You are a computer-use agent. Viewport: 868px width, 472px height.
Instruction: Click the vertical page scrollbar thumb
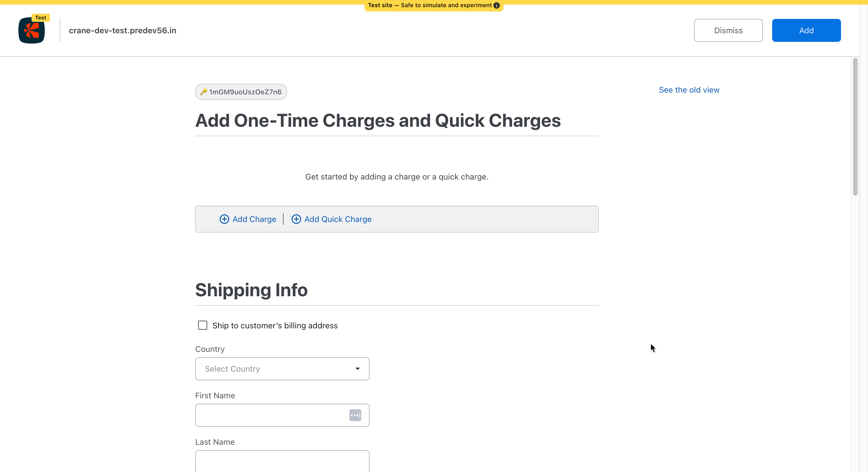pos(855,126)
